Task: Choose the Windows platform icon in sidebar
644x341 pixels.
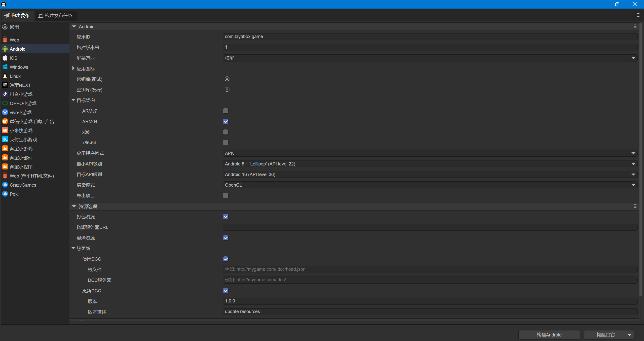Action: (5, 67)
